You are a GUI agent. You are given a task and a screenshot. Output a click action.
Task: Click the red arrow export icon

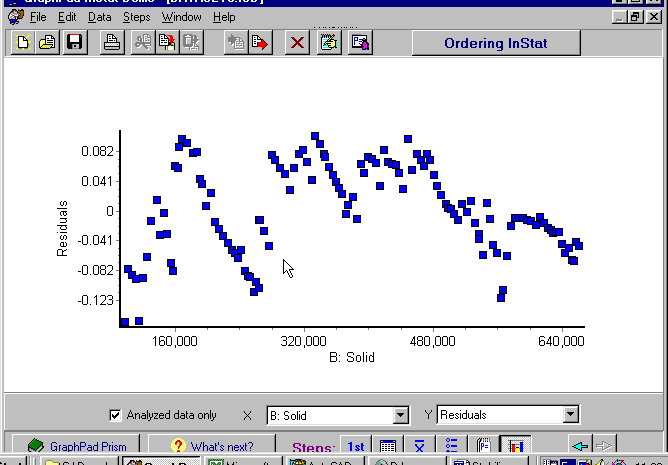coord(260,42)
